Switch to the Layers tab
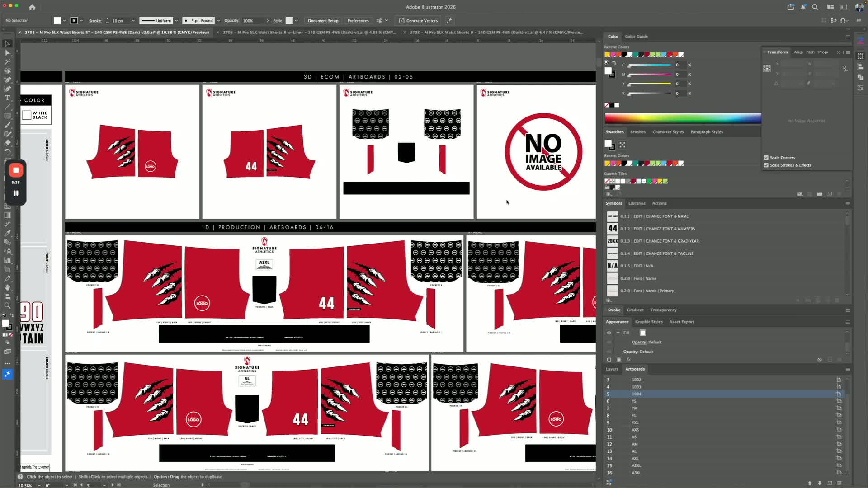The width and height of the screenshot is (868, 488). pyautogui.click(x=612, y=369)
